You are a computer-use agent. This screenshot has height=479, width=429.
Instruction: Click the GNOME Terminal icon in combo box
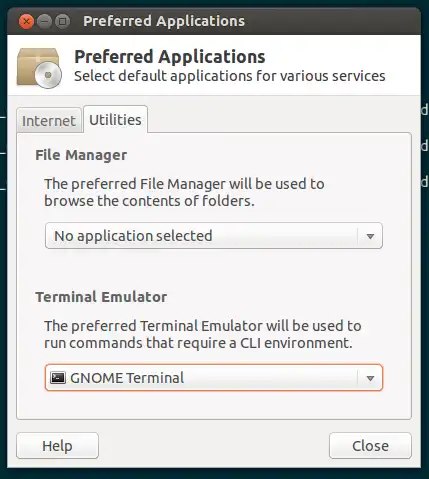click(x=58, y=378)
